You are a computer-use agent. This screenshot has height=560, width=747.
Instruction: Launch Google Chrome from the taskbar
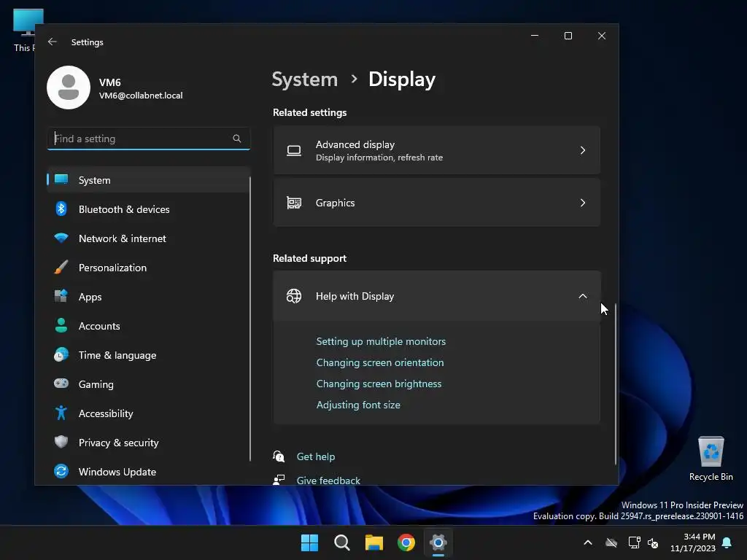[406, 542]
